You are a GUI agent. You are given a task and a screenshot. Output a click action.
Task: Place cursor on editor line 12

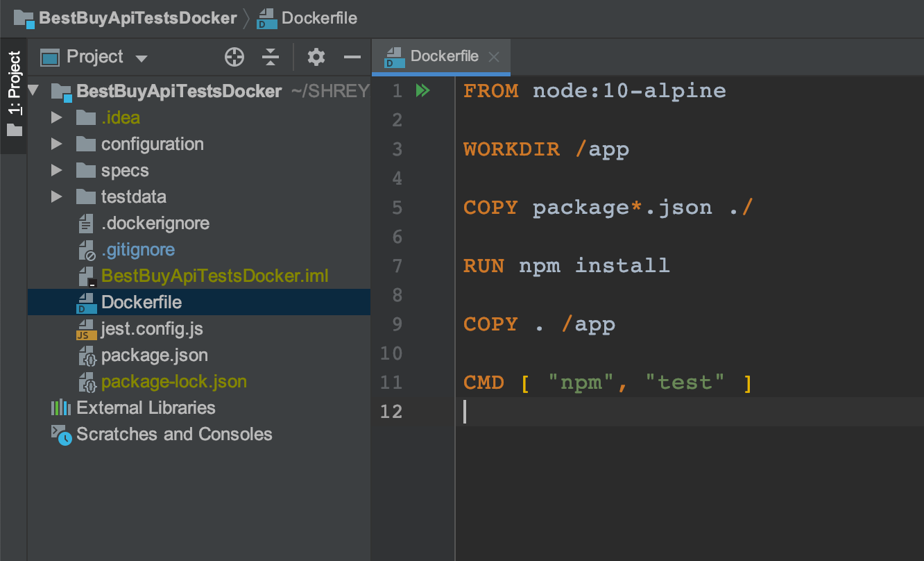[x=624, y=412]
